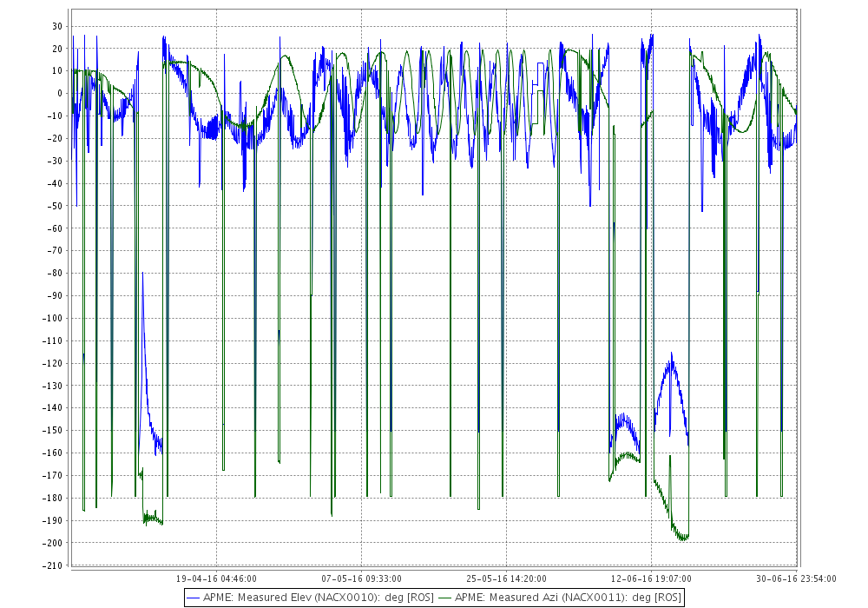Click the APME Measured Elev legend entry

click(x=311, y=598)
